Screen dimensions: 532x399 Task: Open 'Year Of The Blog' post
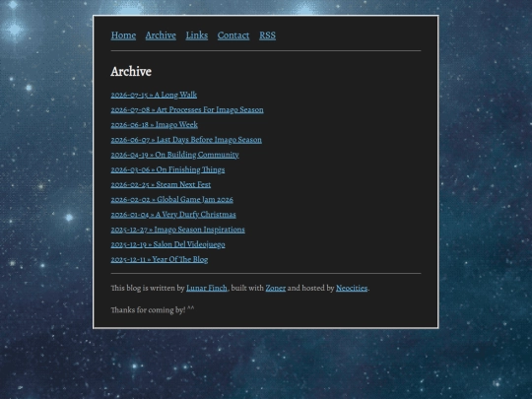tap(160, 259)
